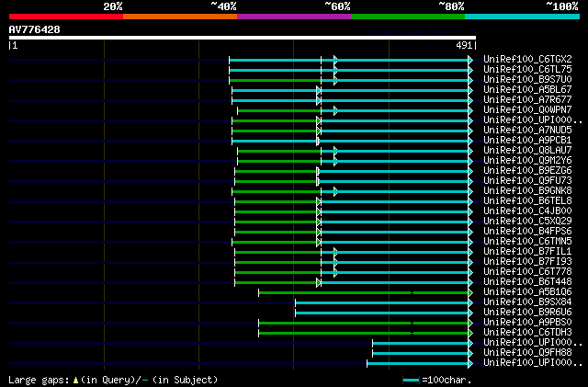Select the UniRef100_Q9FU73 label

(x=527, y=181)
